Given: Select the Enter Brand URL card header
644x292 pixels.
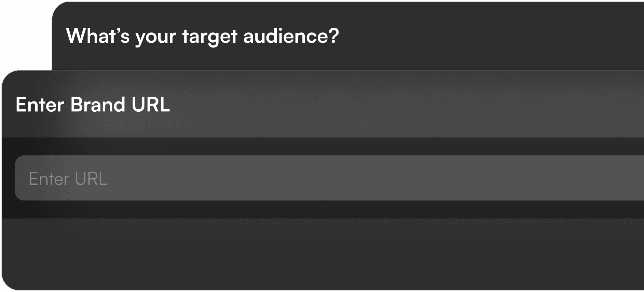Looking at the screenshot, I should point(323,104).
